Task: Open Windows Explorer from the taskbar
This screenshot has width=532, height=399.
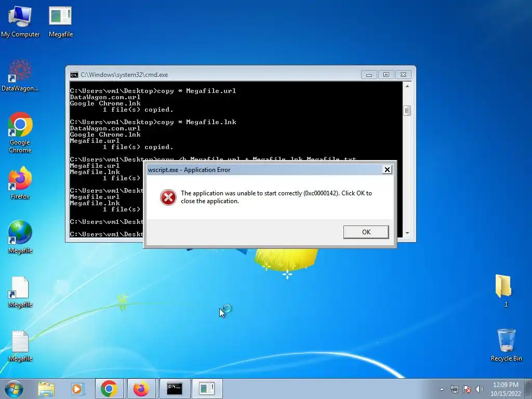Action: pyautogui.click(x=46, y=389)
